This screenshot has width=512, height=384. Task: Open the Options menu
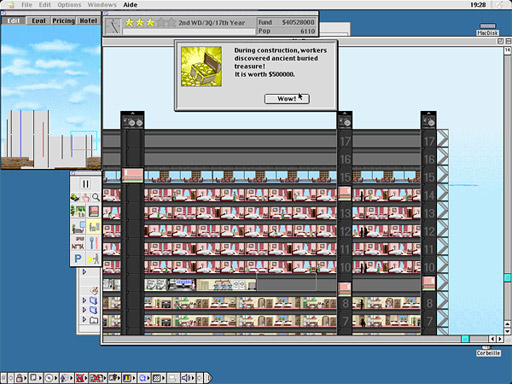[x=69, y=5]
